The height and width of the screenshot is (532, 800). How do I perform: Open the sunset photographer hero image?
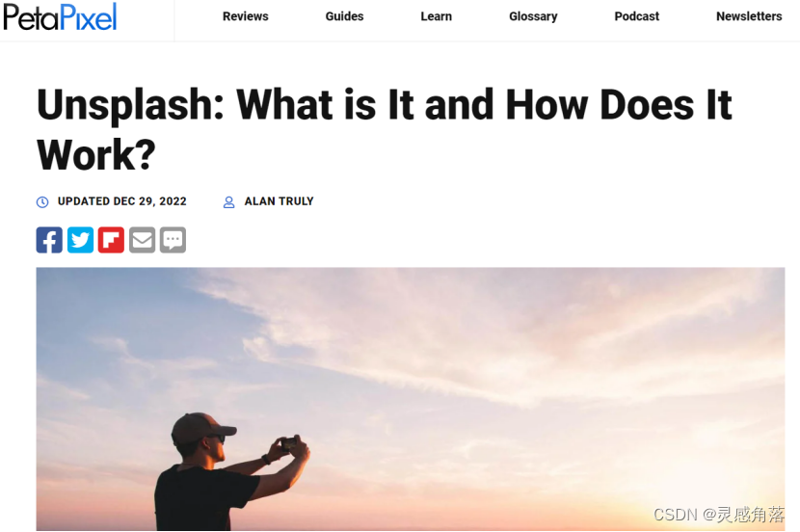[x=411, y=399]
